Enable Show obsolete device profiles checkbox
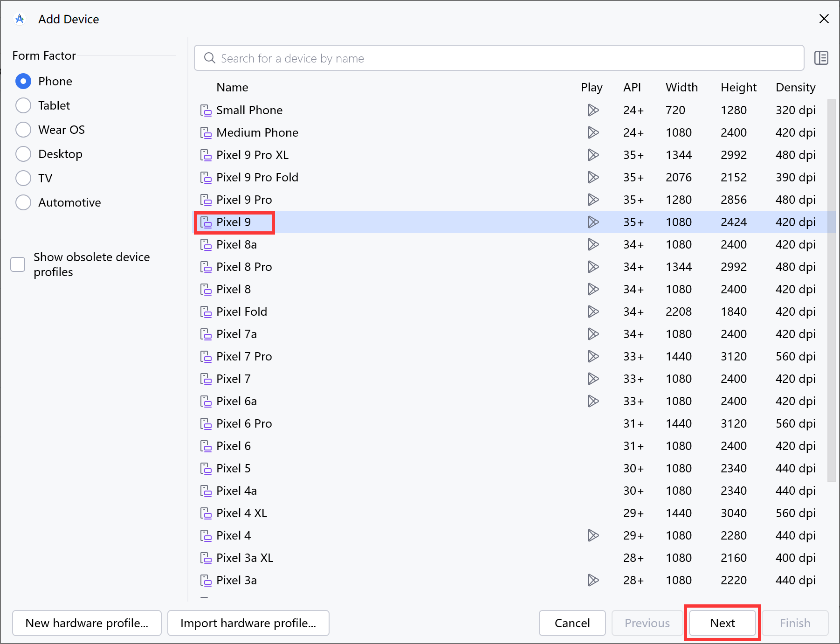Viewport: 840px width, 644px height. 18,264
